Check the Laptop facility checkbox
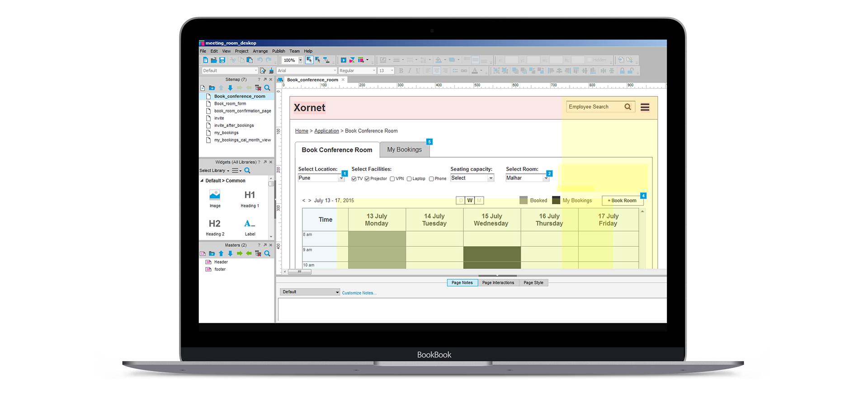 pos(409,179)
